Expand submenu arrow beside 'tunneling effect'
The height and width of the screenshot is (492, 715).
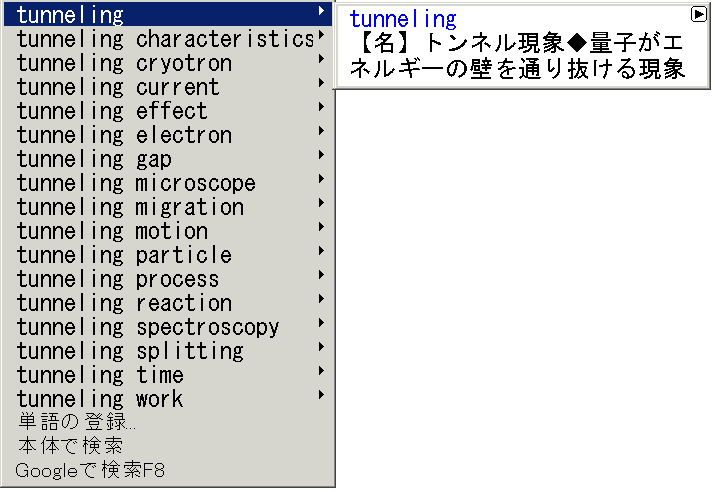(321, 107)
